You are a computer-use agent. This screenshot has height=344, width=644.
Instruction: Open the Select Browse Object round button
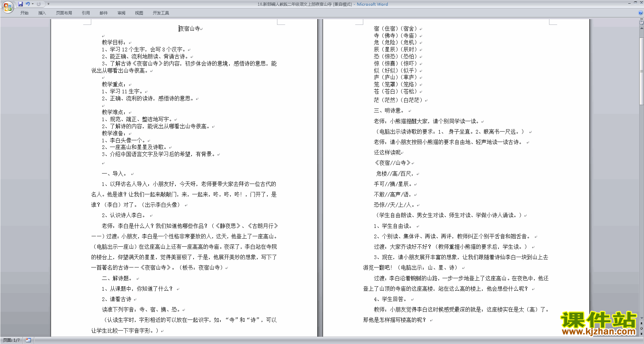(641, 328)
